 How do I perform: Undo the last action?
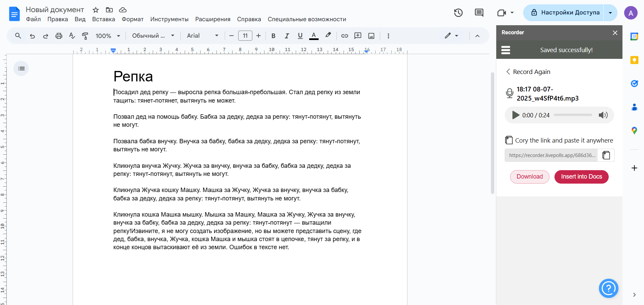tap(32, 36)
